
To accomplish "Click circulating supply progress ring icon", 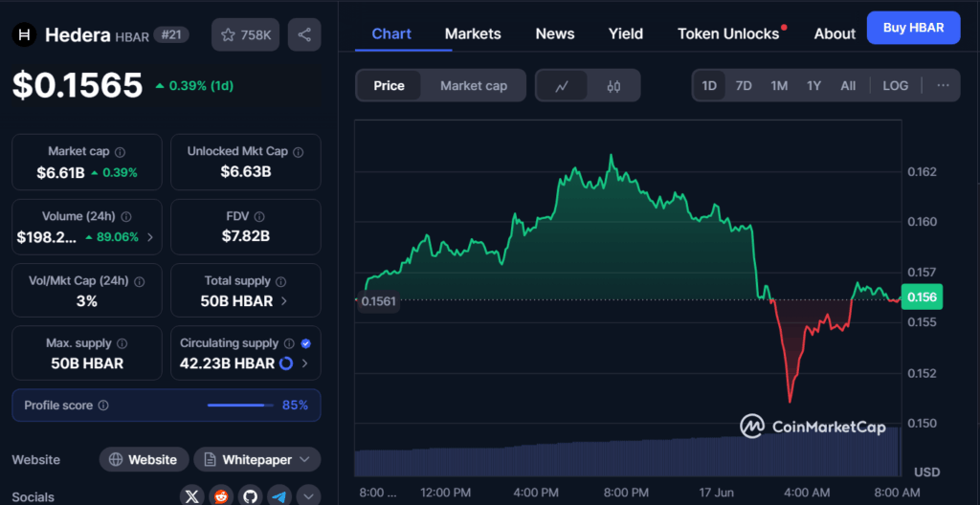I will (286, 363).
